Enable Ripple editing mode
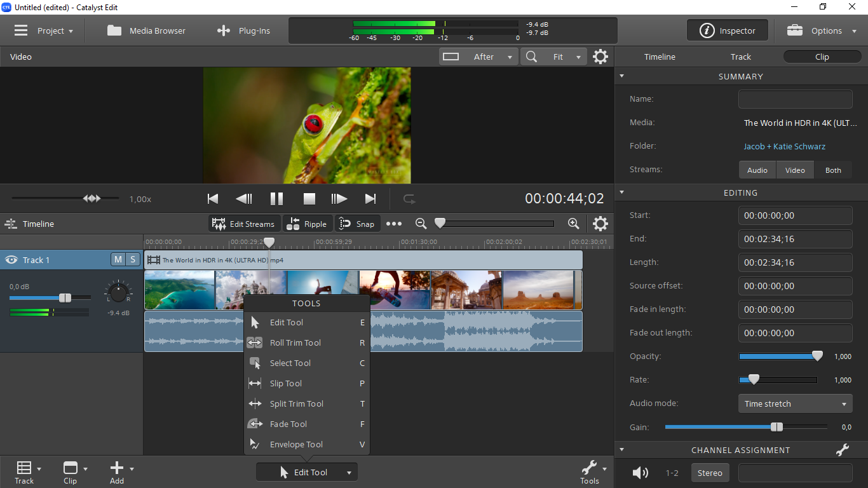This screenshot has height=488, width=868. coord(307,224)
